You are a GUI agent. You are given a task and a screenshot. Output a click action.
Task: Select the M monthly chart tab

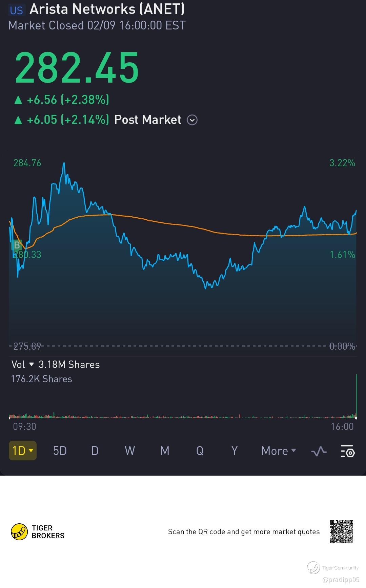click(165, 451)
